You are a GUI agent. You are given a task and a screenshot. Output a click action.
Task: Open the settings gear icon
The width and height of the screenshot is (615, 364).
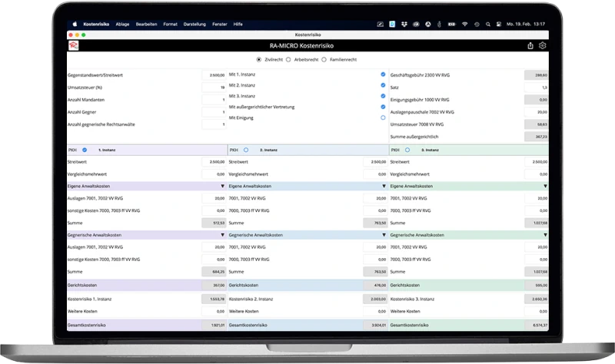[543, 45]
